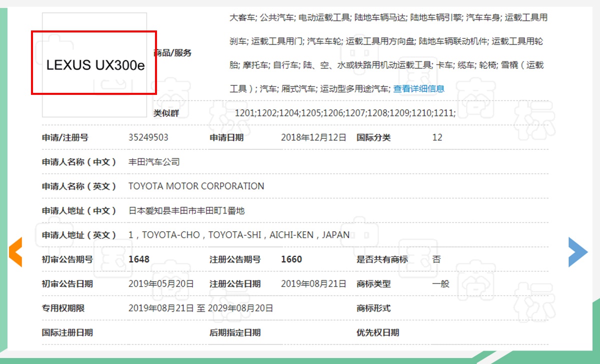Image resolution: width=600 pixels, height=364 pixels.
Task: Select goods text 大客车; 公共汽车
Action: tap(261, 17)
